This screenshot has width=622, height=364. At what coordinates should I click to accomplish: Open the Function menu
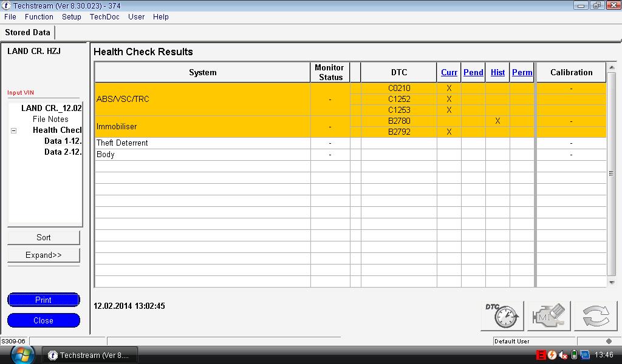[39, 17]
